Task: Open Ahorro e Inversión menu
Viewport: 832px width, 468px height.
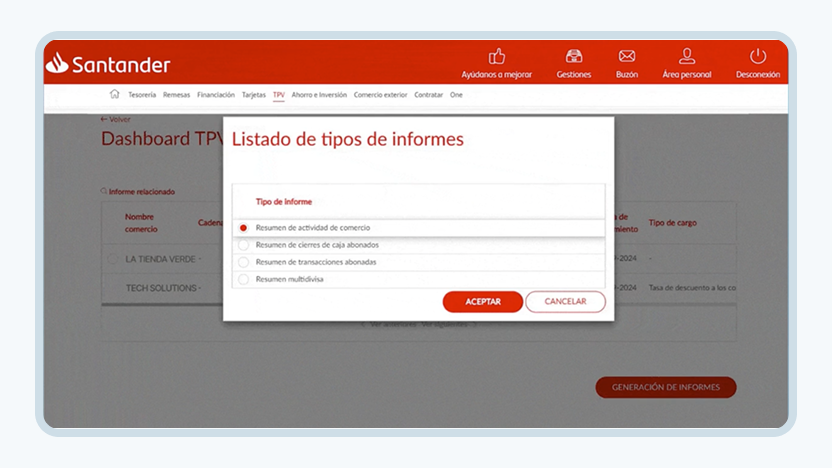Action: click(x=319, y=95)
